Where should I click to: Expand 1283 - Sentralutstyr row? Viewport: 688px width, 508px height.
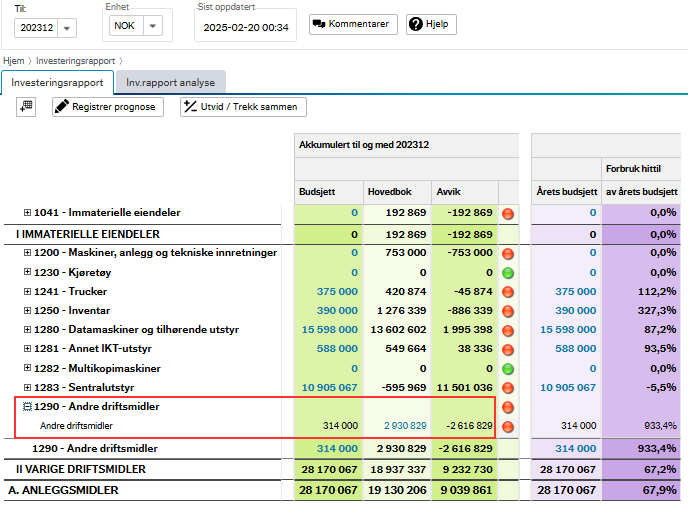(27, 387)
